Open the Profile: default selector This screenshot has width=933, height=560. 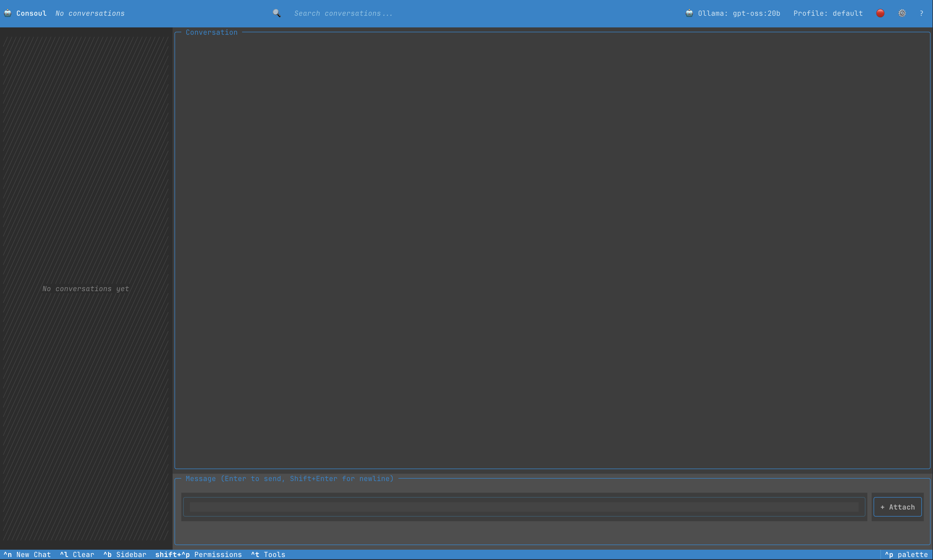pos(828,13)
